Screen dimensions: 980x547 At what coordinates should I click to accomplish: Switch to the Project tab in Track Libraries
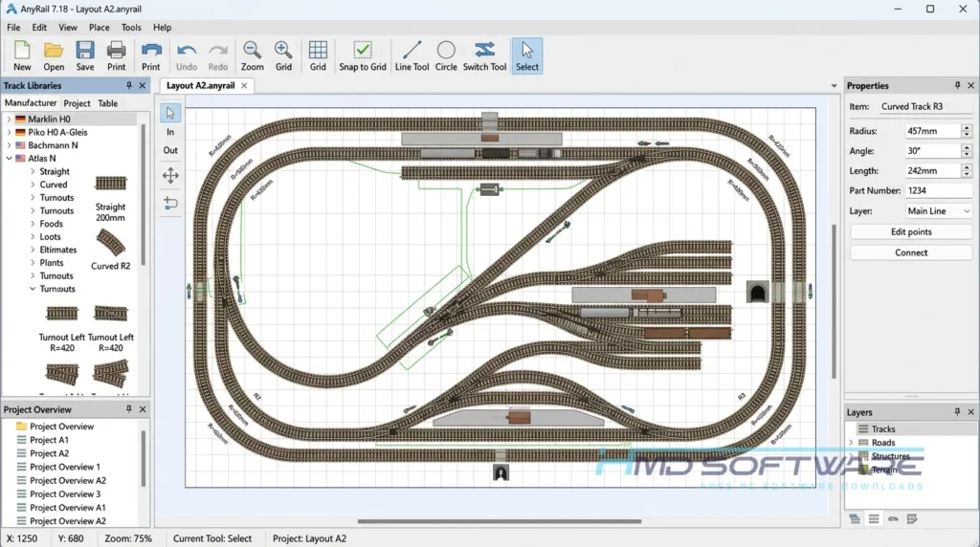tap(77, 103)
